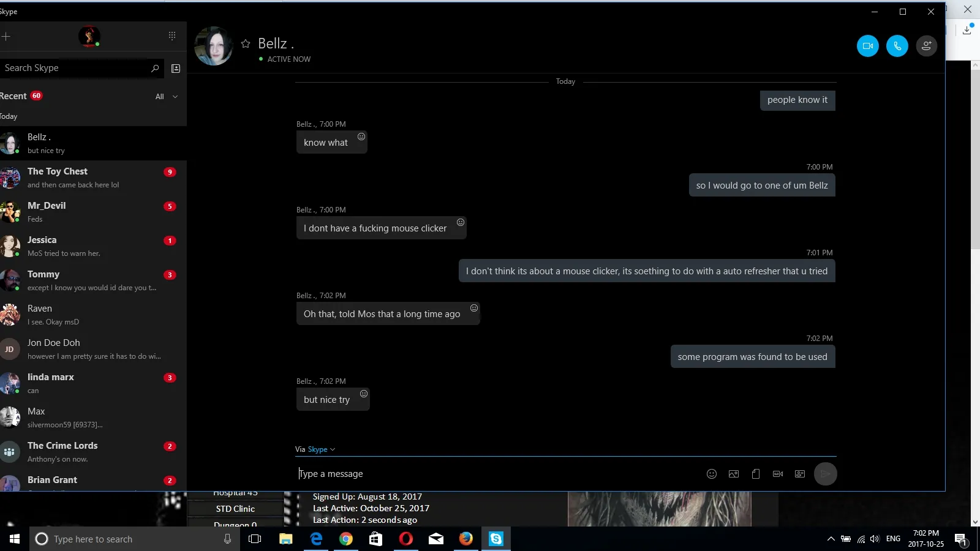Screen dimensions: 980x551
Task: Open the emoji picker in message box
Action: [x=712, y=474]
